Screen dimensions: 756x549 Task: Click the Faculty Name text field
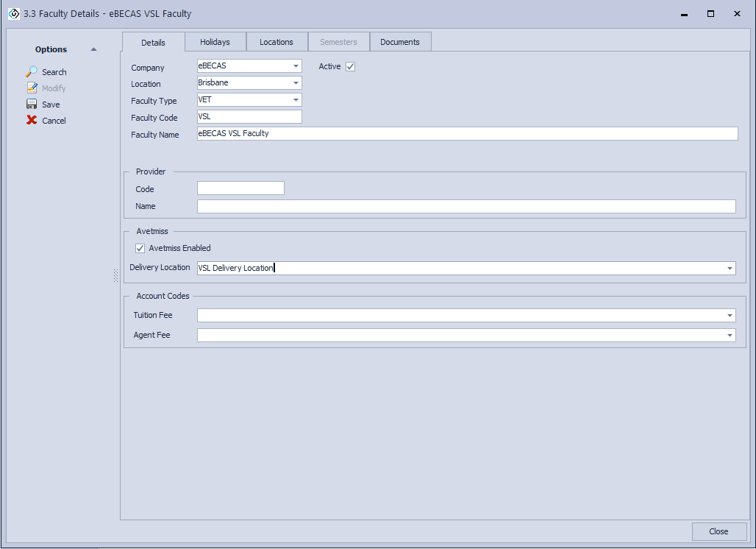pos(467,134)
